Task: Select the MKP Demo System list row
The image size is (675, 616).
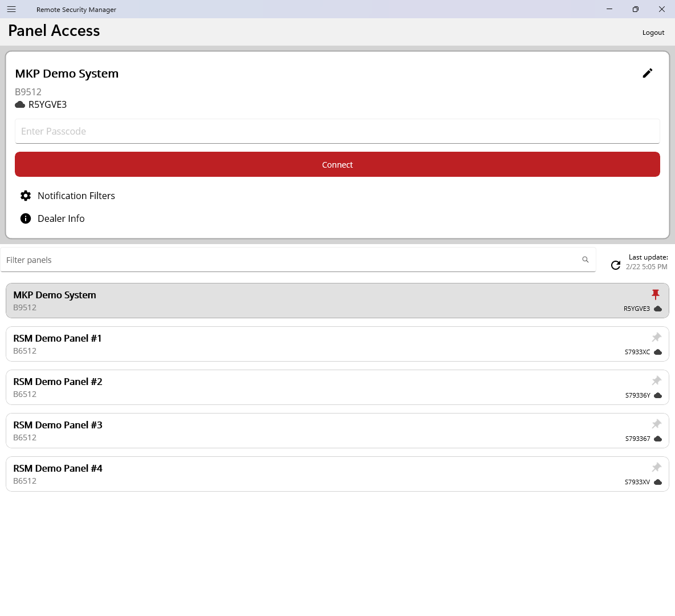Action: tap(337, 301)
